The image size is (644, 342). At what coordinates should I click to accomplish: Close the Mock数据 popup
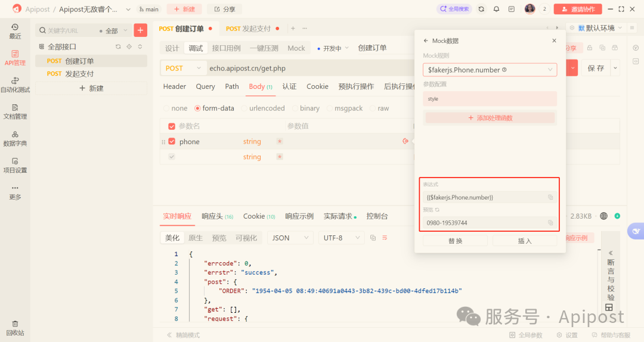tap(554, 41)
